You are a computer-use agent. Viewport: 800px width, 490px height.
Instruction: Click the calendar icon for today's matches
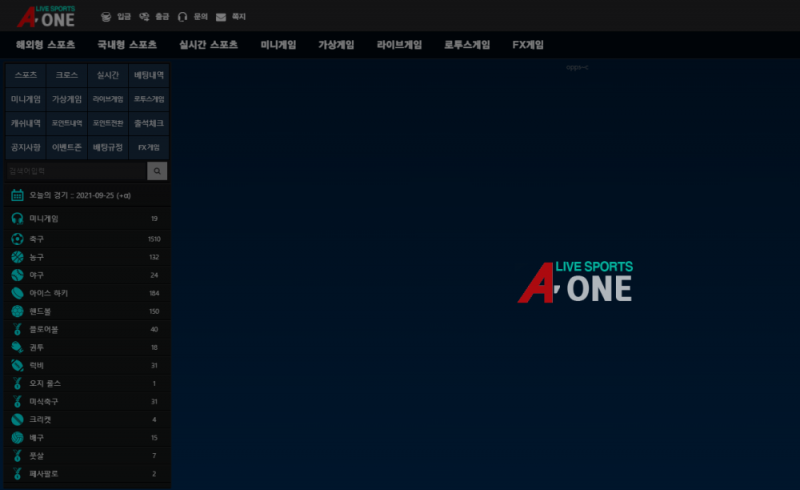(17, 195)
